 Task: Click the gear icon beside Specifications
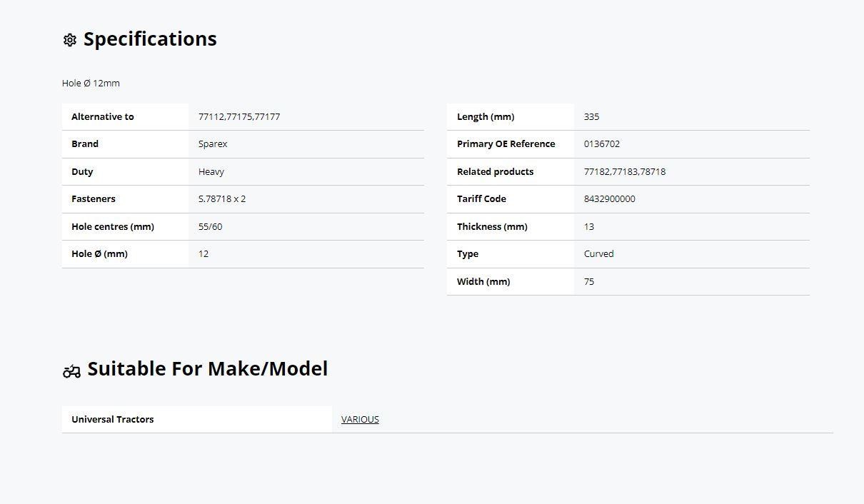pyautogui.click(x=70, y=40)
